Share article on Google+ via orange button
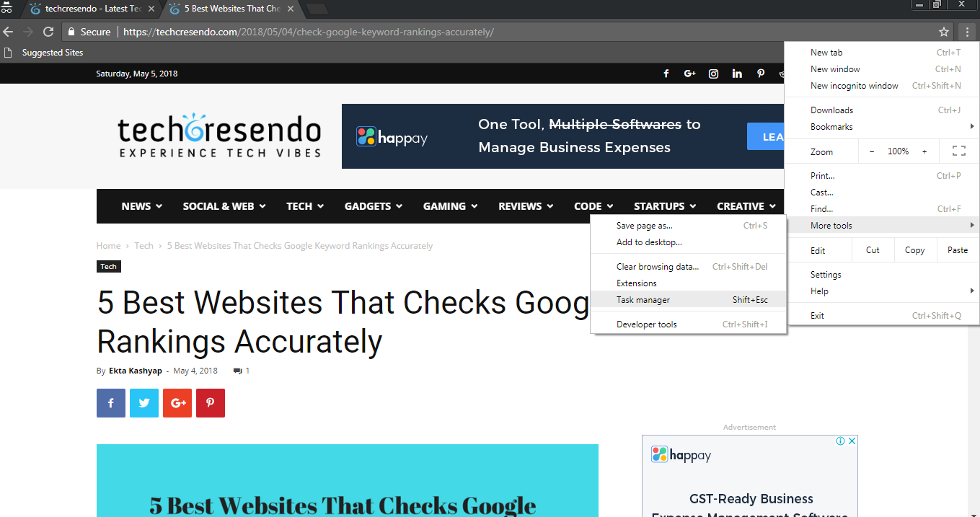 click(177, 403)
